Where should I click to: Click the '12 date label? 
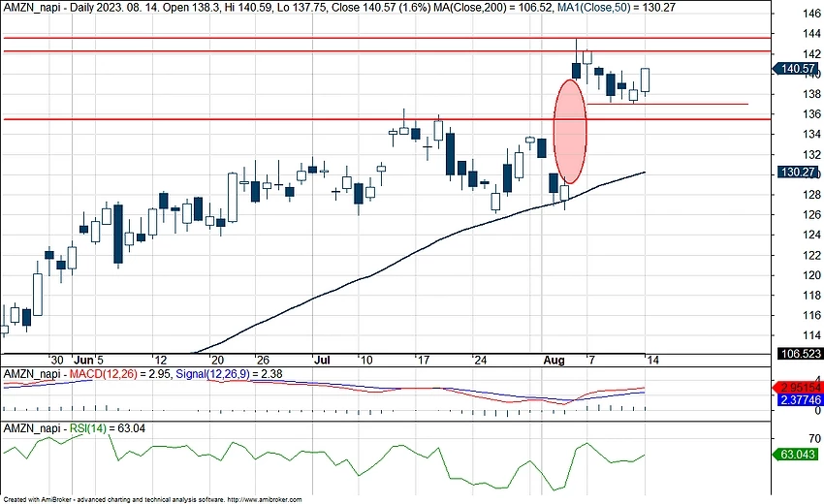(160, 360)
